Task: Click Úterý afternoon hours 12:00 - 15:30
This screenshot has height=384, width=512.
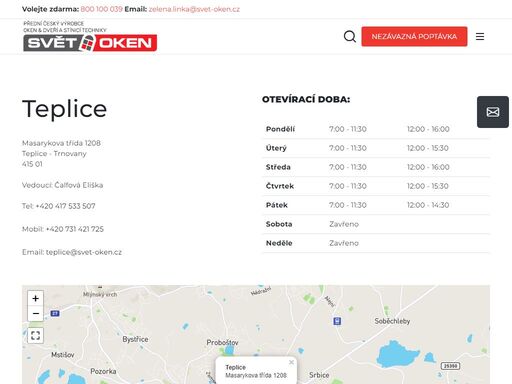Action: point(428,148)
